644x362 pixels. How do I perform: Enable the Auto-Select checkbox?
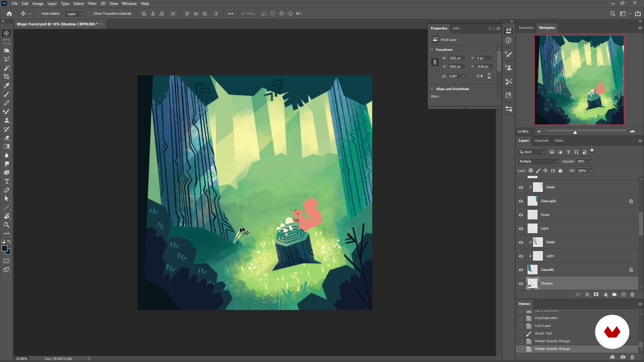pyautogui.click(x=39, y=13)
